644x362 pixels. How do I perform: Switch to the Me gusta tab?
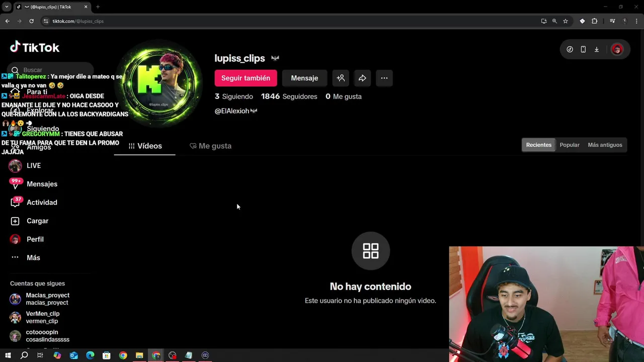(210, 146)
